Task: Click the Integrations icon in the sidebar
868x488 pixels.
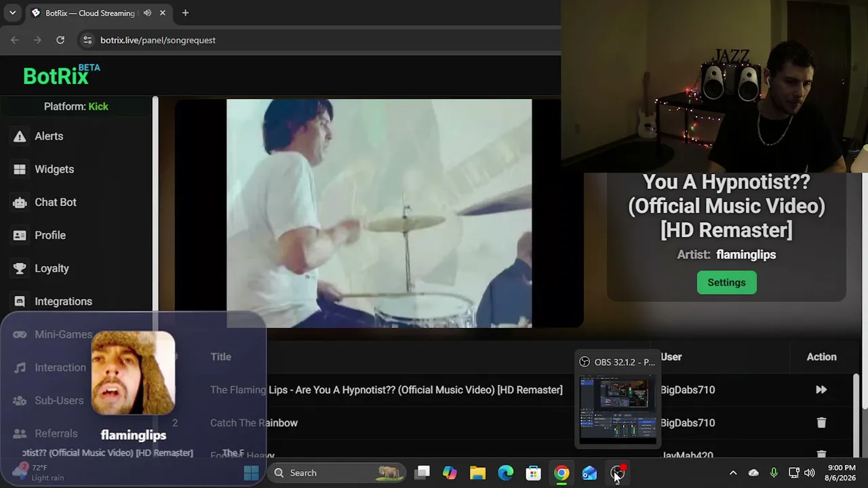Action: point(20,302)
